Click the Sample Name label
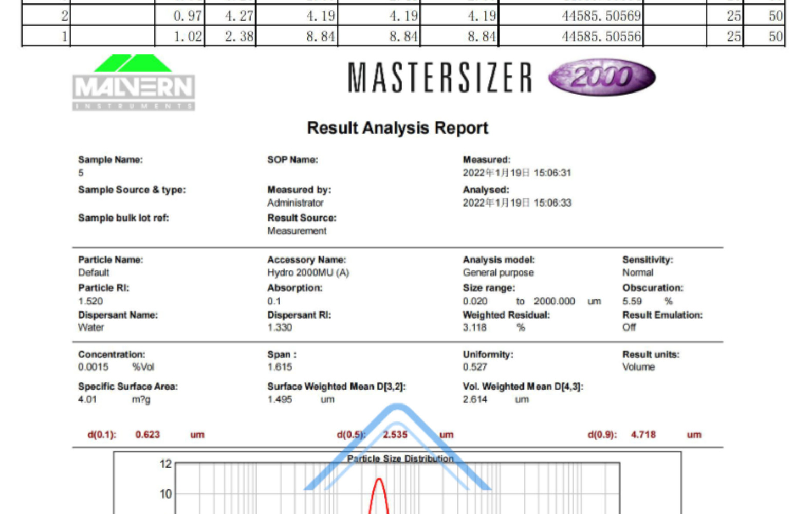The width and height of the screenshot is (812, 514). point(110,160)
